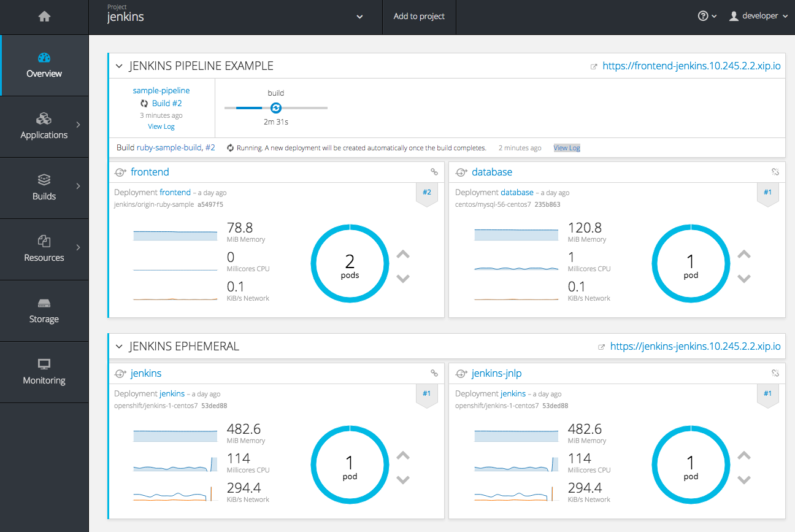Click the Add to project button
The height and width of the screenshot is (532, 795).
(419, 17)
